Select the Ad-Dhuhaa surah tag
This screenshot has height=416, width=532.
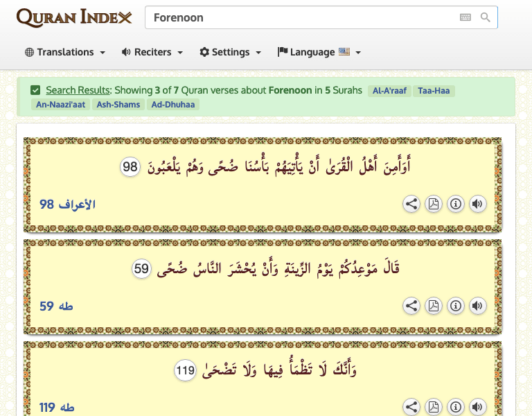pos(172,105)
